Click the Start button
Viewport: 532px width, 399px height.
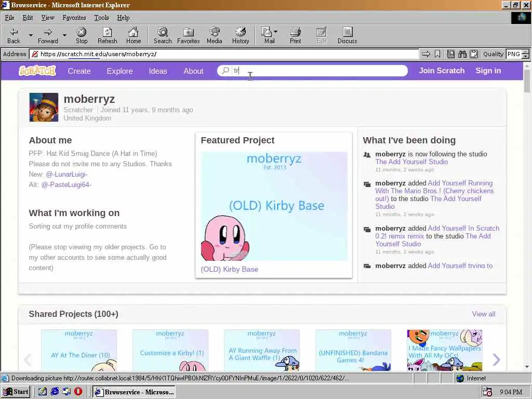point(16,392)
